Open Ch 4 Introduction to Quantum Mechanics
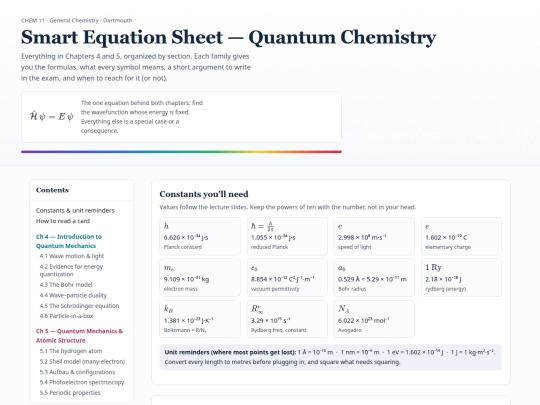The width and height of the screenshot is (540, 405). click(x=69, y=241)
